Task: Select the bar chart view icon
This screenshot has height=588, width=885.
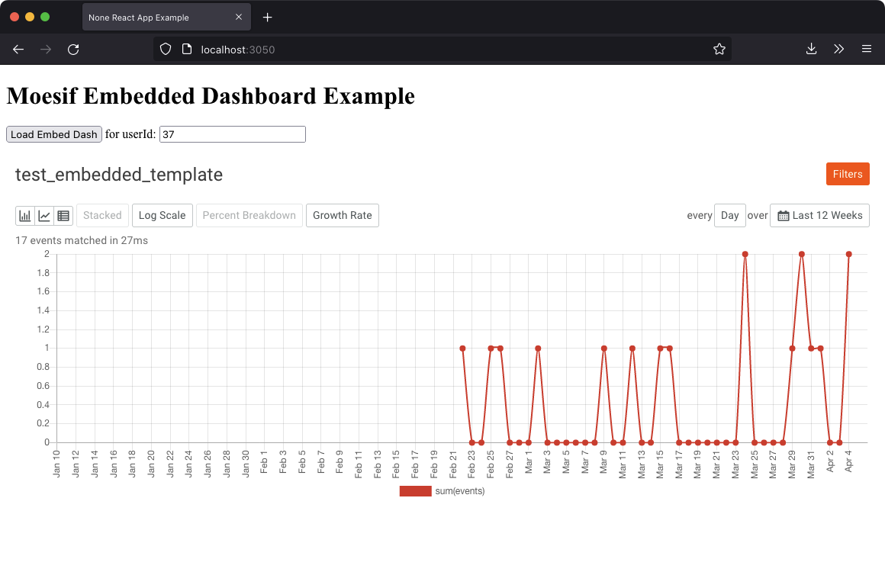Action: click(25, 215)
